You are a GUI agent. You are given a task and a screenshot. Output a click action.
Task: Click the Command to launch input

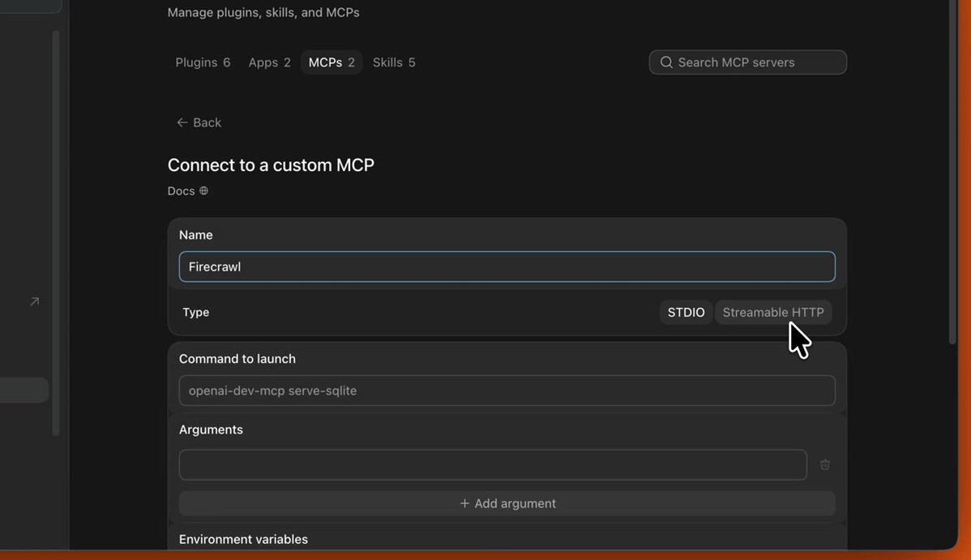507,391
